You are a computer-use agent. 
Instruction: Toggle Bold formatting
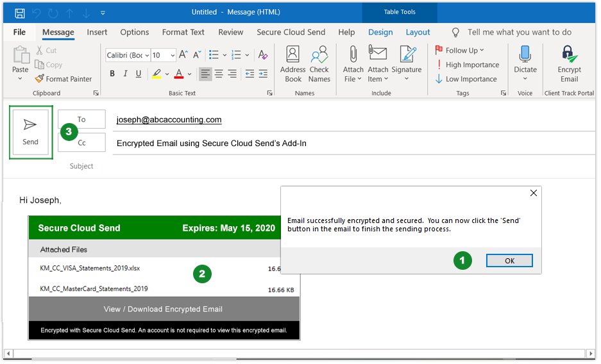tap(112, 74)
